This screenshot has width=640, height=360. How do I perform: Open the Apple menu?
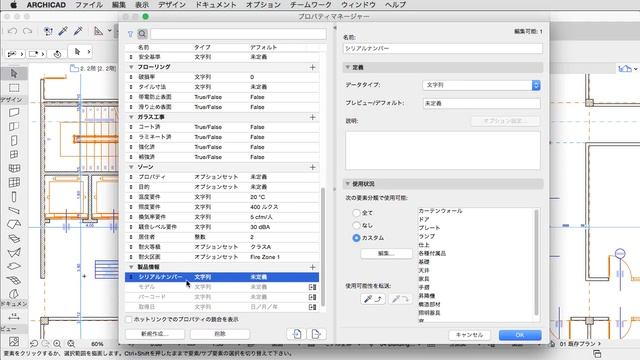[x=13, y=5]
